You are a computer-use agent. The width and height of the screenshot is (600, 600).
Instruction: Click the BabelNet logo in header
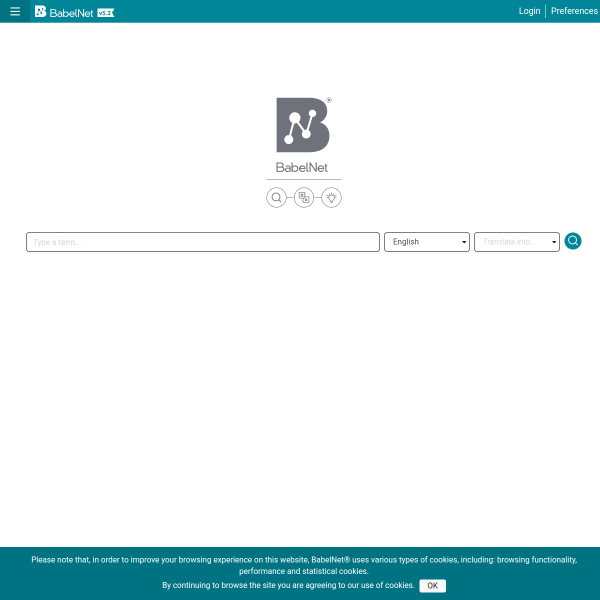(x=64, y=12)
